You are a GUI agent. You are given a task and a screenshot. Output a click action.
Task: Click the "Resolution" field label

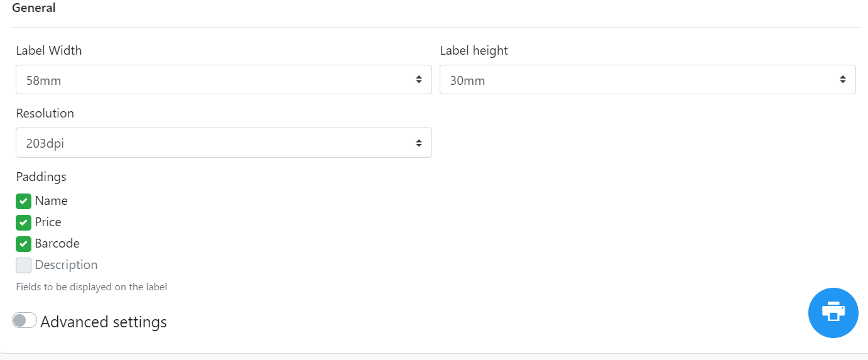[45, 113]
